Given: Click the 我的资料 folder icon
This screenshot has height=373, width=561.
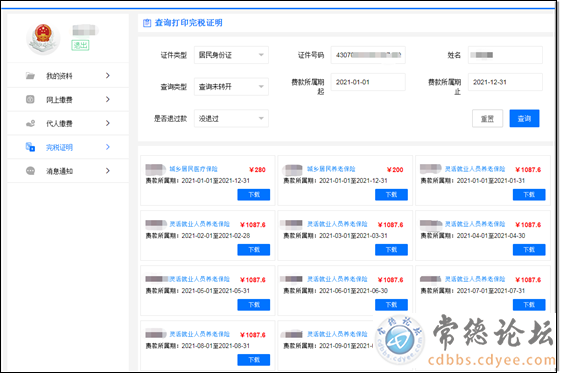Looking at the screenshot, I should coord(30,75).
